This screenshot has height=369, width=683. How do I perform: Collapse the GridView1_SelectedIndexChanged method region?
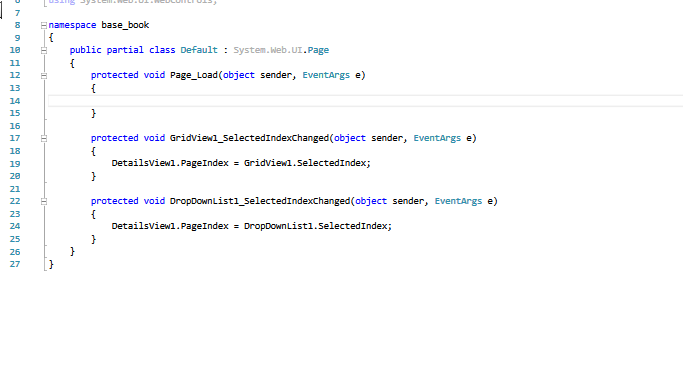tap(44, 139)
